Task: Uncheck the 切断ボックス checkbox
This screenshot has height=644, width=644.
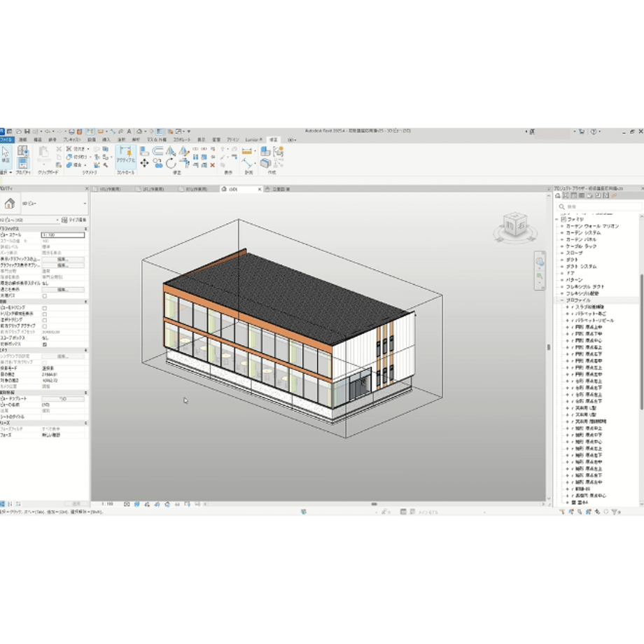Action: tap(44, 344)
